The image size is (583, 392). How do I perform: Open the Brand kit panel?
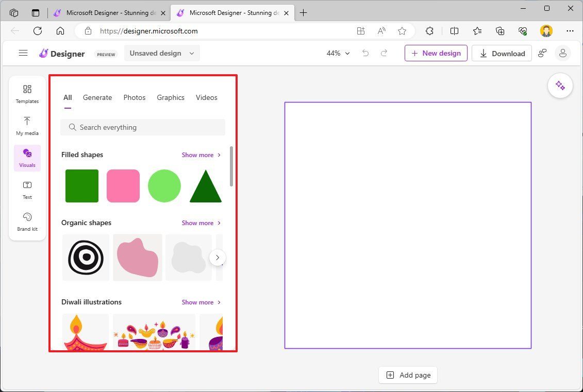point(27,221)
